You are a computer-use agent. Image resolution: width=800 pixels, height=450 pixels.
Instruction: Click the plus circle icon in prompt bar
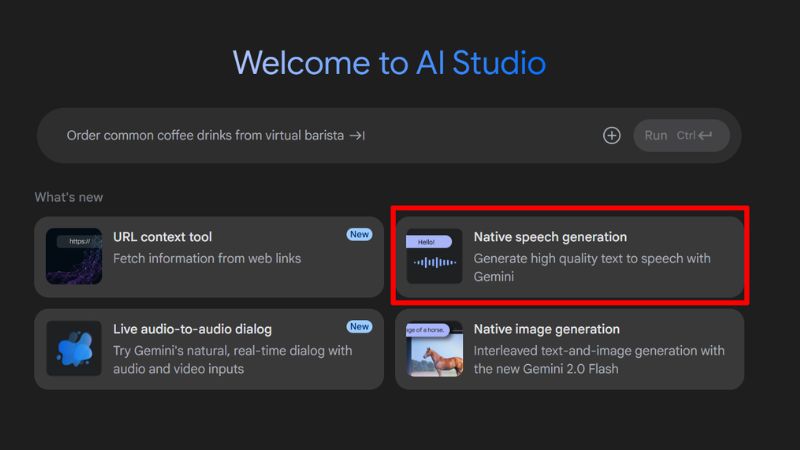[x=612, y=135]
